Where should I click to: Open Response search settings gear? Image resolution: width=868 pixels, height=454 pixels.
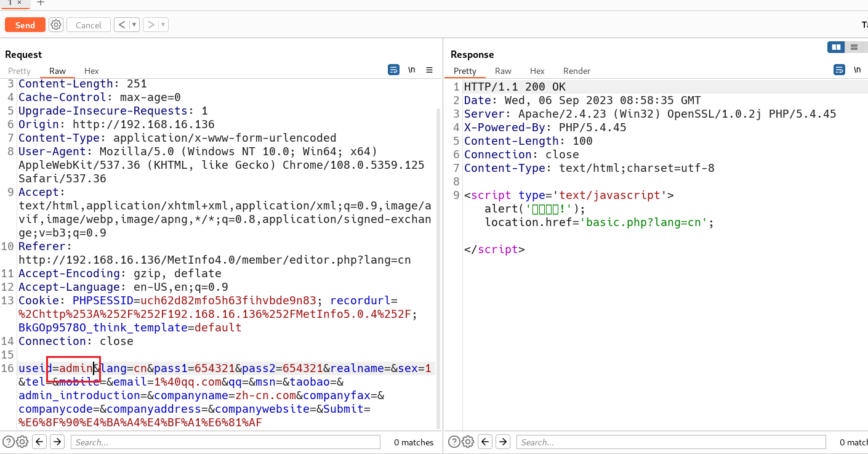(x=468, y=442)
